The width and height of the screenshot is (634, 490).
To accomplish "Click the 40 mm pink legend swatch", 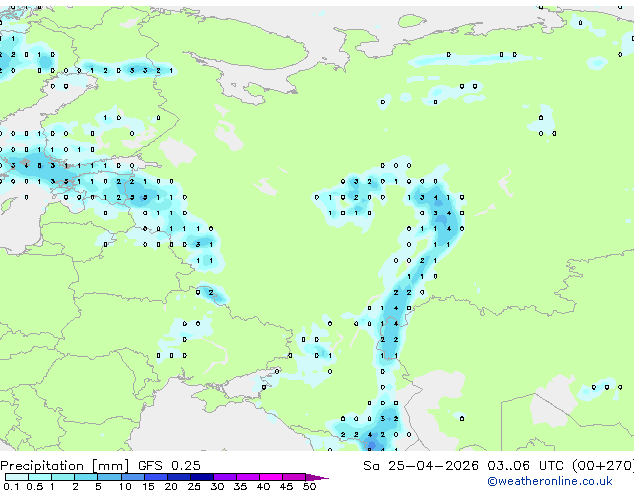I will (x=271, y=477).
